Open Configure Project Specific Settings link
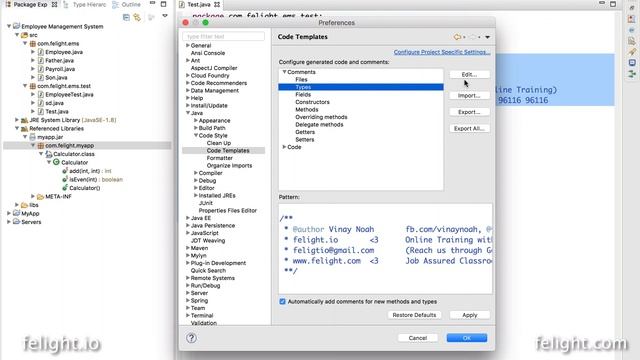The height and width of the screenshot is (360, 640). pyautogui.click(x=442, y=52)
